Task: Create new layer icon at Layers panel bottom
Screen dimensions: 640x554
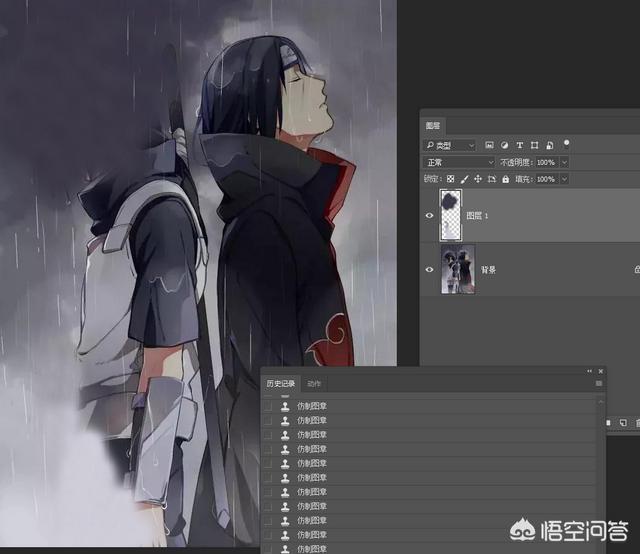Action: pyautogui.click(x=623, y=423)
